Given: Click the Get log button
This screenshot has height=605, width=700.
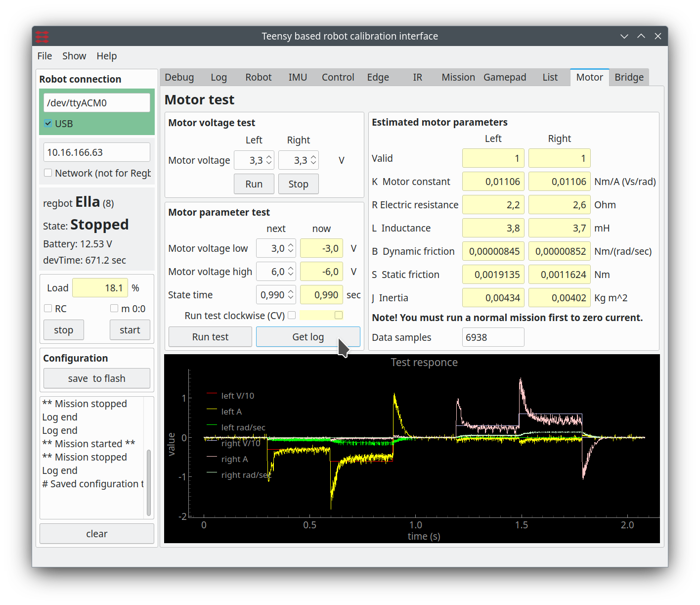Looking at the screenshot, I should (307, 337).
